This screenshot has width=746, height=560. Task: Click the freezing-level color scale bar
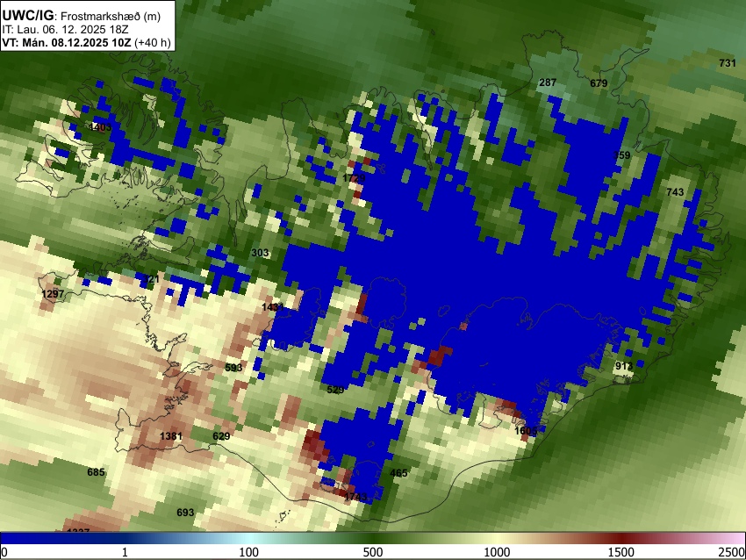tap(373, 538)
